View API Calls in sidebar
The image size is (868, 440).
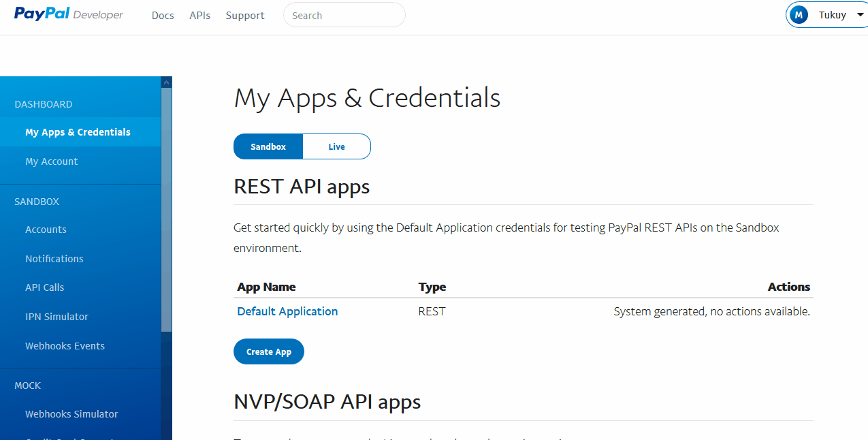coord(44,287)
